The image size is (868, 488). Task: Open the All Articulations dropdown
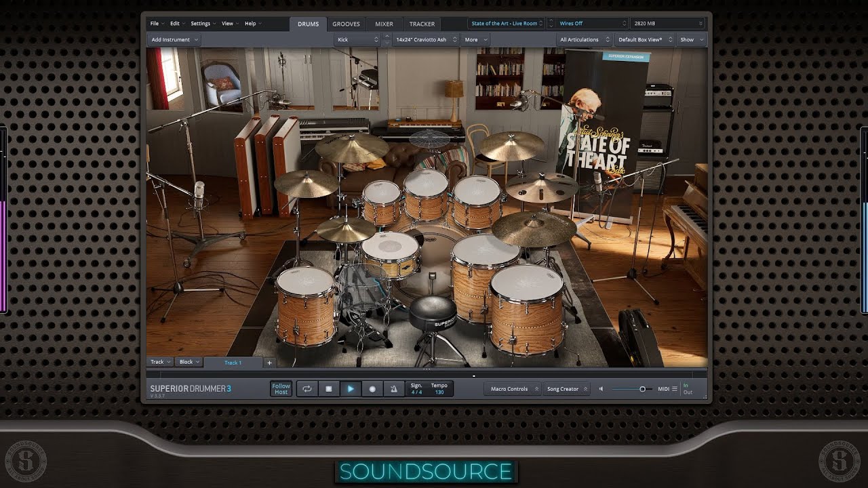point(583,40)
